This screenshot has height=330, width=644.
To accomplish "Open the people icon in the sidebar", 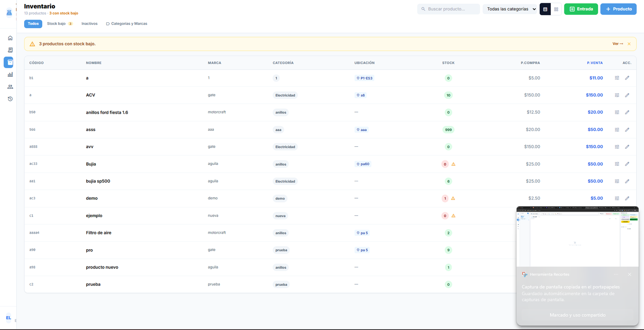I will click(x=10, y=87).
